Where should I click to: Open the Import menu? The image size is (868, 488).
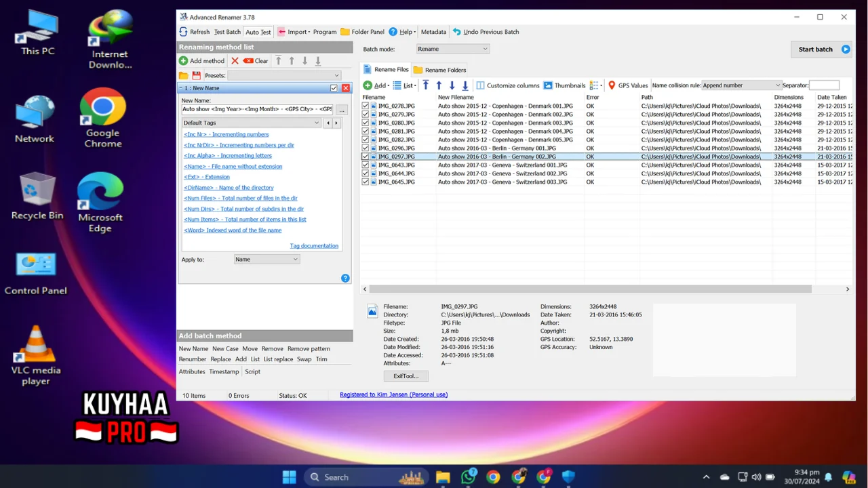click(294, 32)
